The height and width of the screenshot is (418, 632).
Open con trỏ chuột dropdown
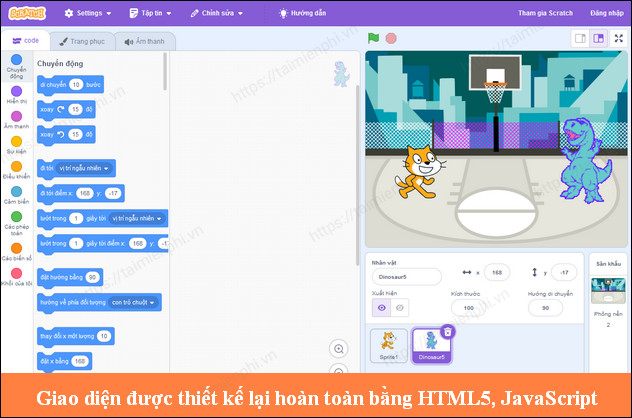[133, 302]
